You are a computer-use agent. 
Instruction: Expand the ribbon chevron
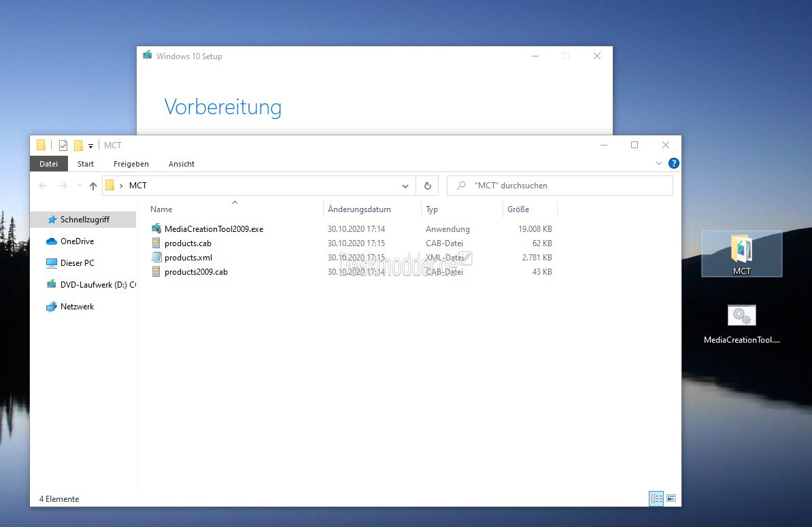coord(659,164)
